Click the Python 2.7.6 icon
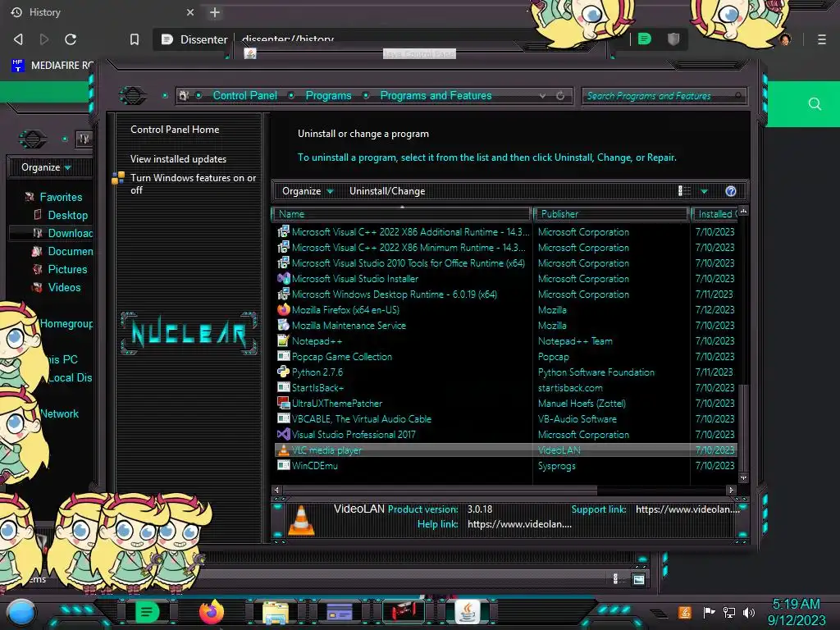Viewport: 840px width, 630px height. (283, 372)
